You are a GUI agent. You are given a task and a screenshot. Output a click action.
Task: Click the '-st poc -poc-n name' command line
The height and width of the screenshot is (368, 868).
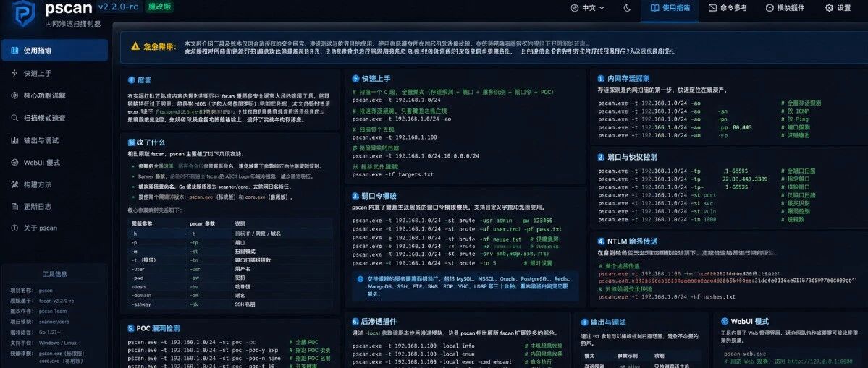204,358
